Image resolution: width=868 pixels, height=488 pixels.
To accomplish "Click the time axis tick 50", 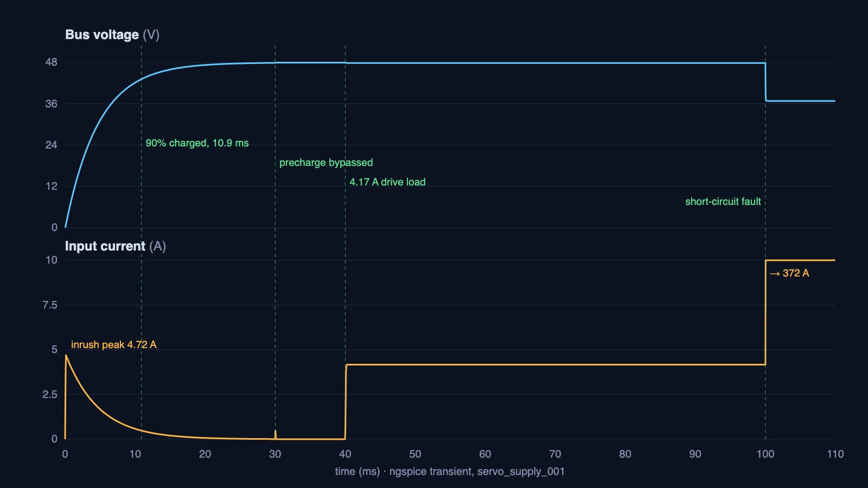I will (x=415, y=454).
